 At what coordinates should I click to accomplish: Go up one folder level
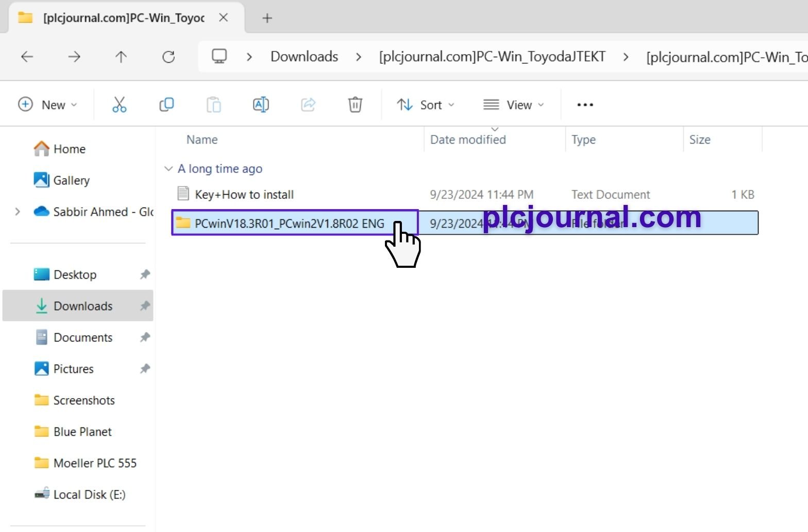point(121,57)
